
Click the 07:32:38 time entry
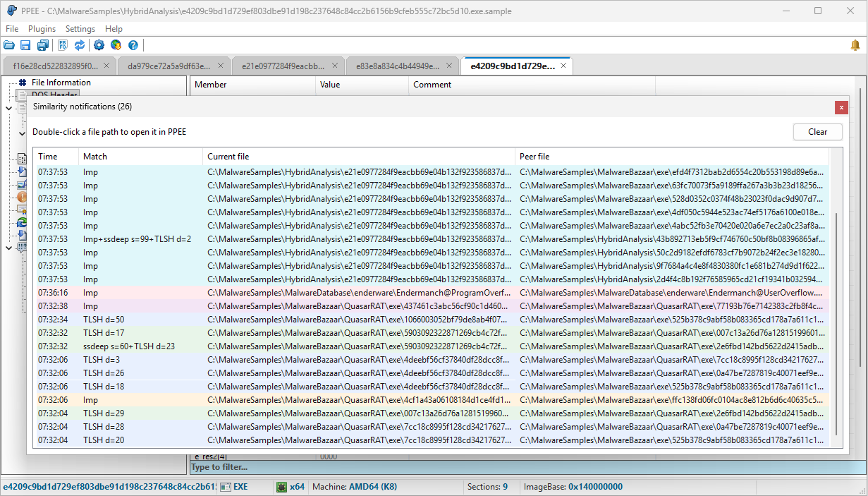[53, 306]
